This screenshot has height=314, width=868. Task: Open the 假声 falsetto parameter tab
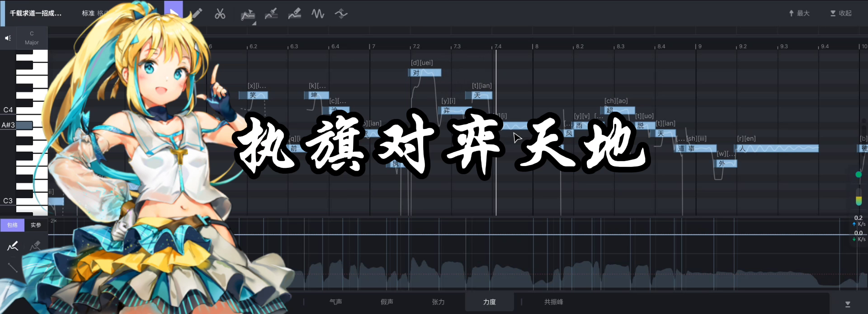[x=387, y=302]
